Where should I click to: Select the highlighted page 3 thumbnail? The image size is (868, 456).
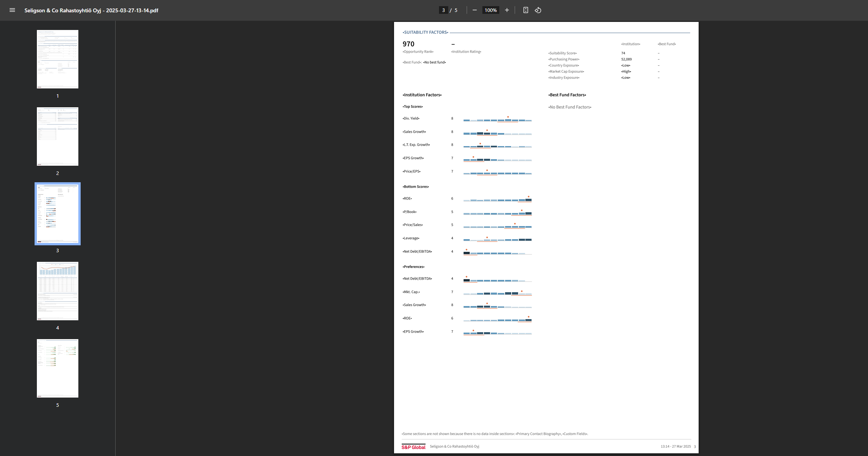coord(58,214)
